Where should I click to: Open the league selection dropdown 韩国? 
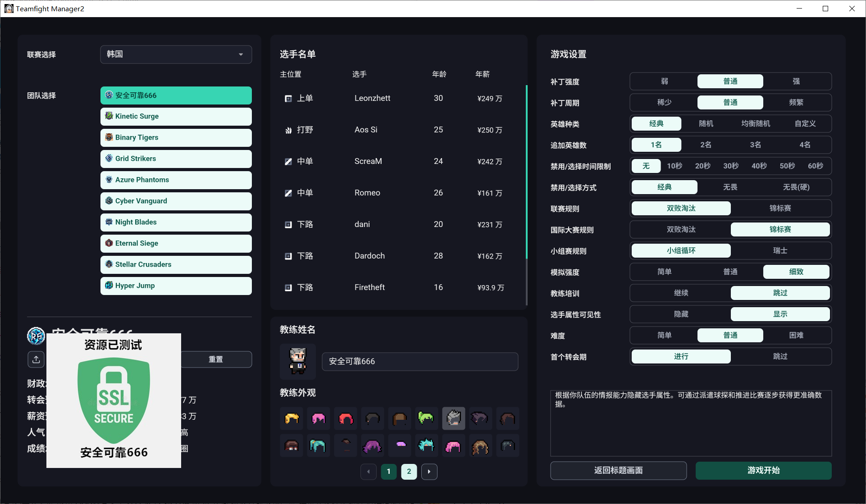click(x=176, y=54)
